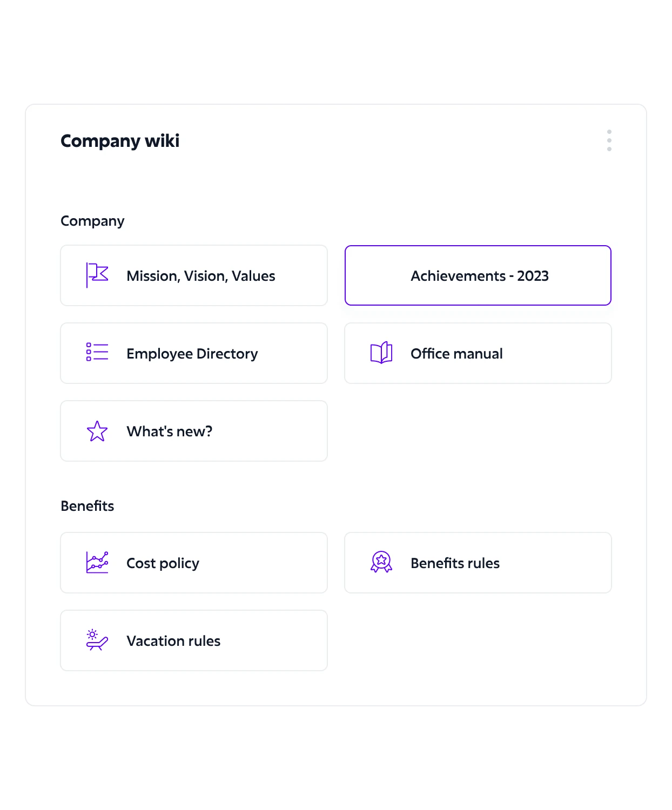Open the highlighted Achievements - 2023 card
The image size is (672, 810).
coord(479,276)
